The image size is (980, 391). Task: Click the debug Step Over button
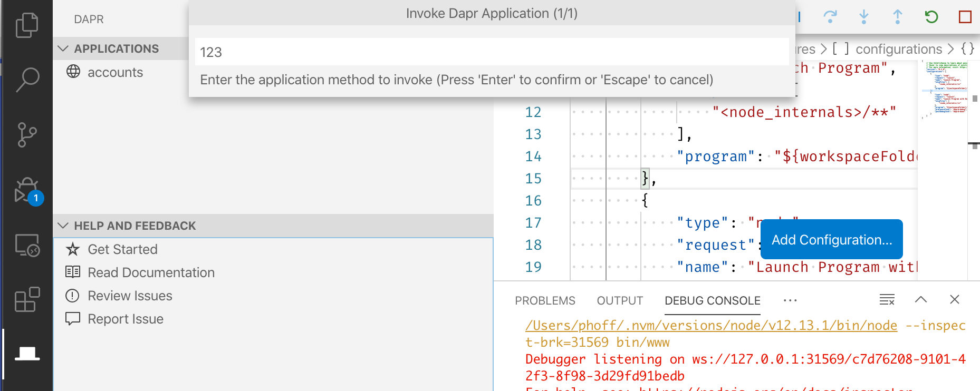(x=830, y=17)
